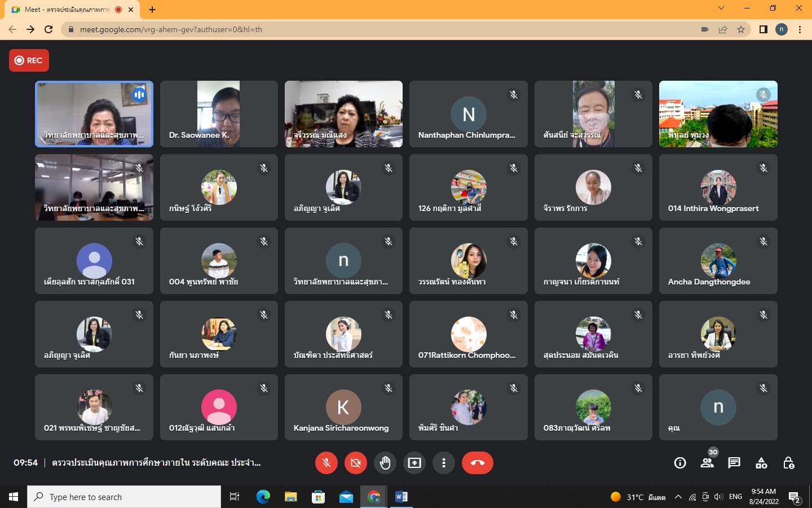Show the participants list (30 people)

pos(707,463)
